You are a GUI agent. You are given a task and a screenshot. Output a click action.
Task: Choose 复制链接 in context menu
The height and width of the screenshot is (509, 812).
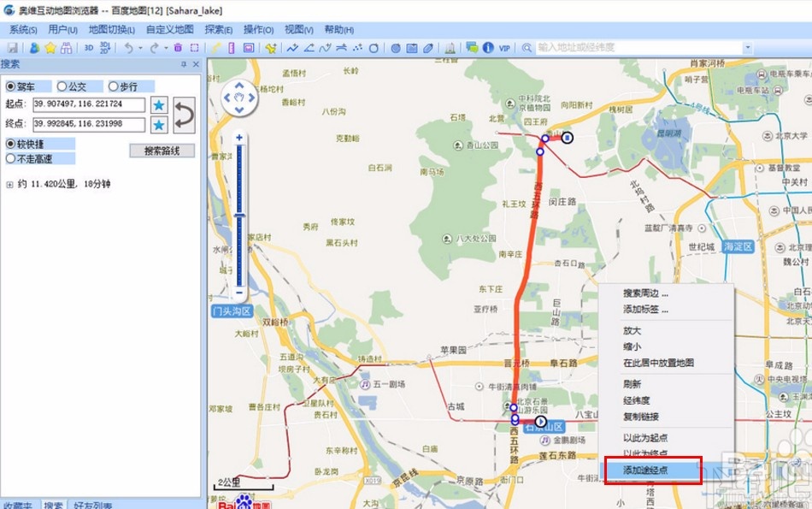(x=666, y=417)
